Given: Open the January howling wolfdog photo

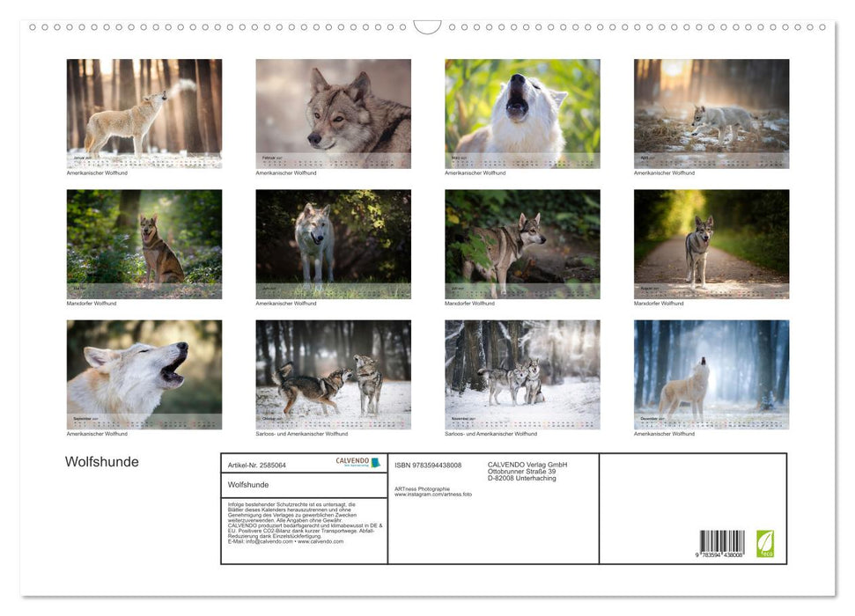Looking at the screenshot, I should pyautogui.click(x=144, y=114).
